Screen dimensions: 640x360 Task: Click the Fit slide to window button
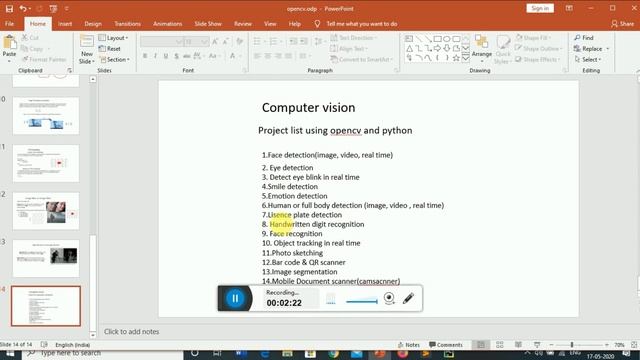tap(634, 345)
